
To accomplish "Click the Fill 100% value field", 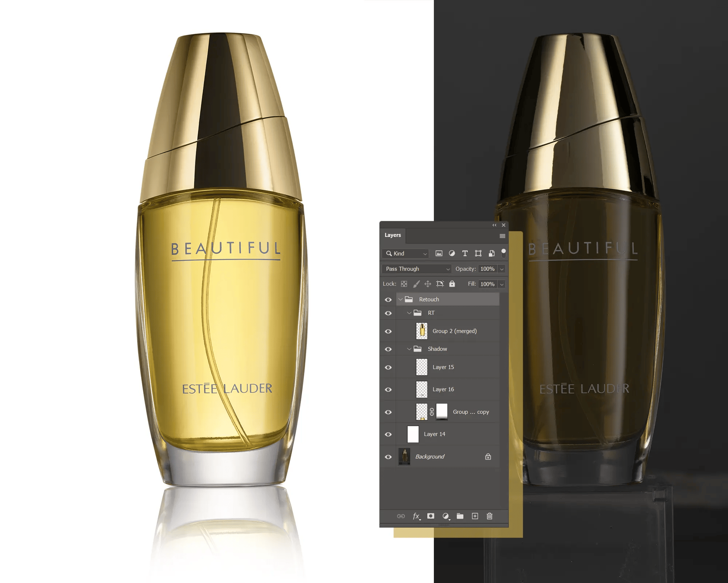I will tap(487, 284).
